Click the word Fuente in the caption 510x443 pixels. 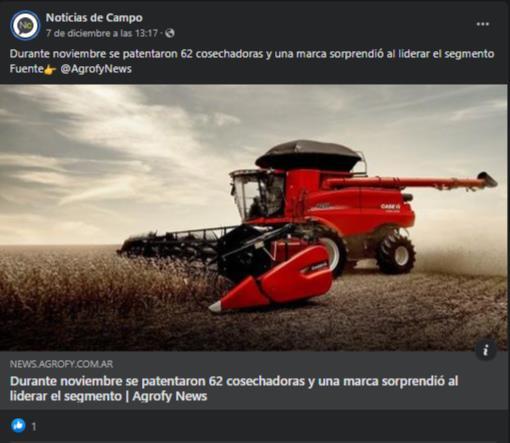[x=27, y=69]
